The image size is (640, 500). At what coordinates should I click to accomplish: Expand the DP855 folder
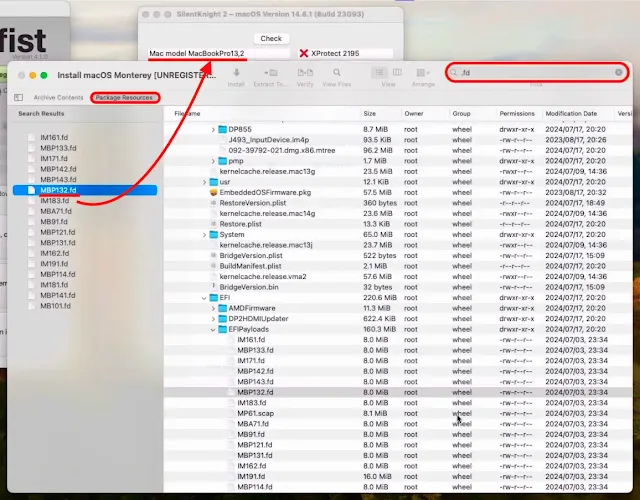pyautogui.click(x=213, y=129)
